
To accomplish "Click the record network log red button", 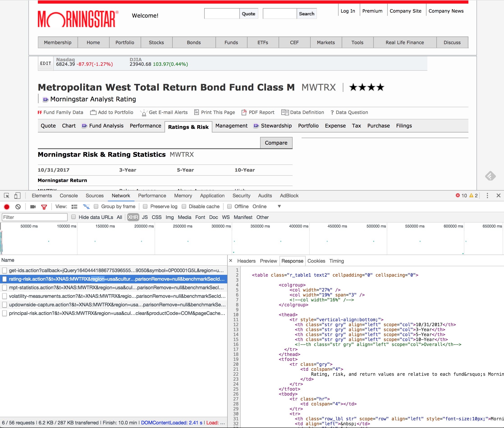I will 7,207.
